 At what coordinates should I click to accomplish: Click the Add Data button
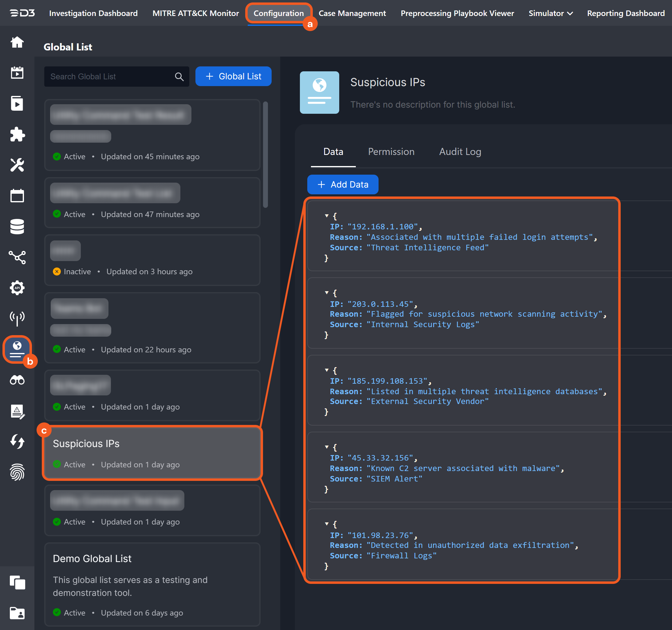click(342, 184)
